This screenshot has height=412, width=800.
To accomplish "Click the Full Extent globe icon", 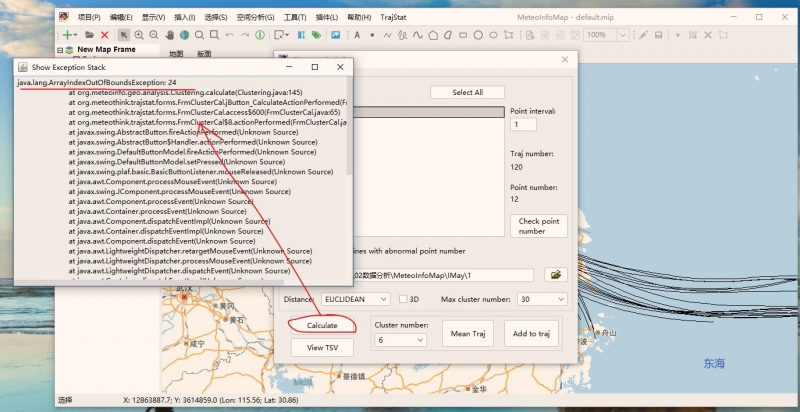I will point(185,35).
